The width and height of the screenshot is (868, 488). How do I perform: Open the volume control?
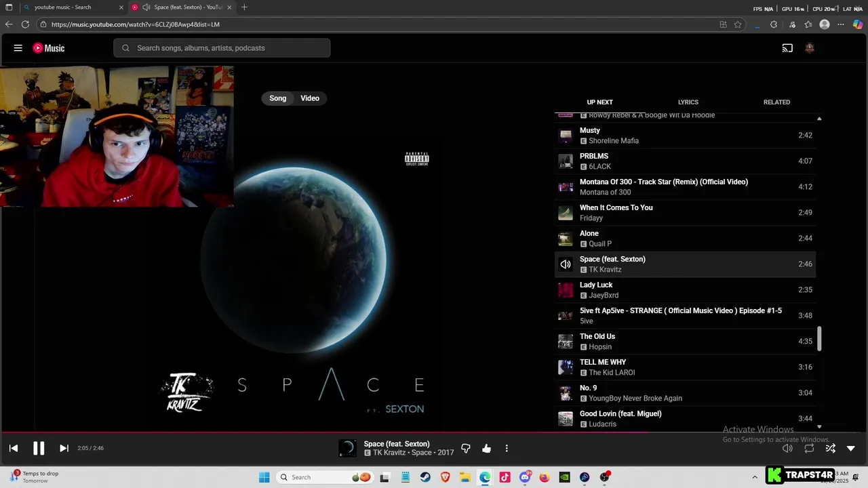click(787, 448)
